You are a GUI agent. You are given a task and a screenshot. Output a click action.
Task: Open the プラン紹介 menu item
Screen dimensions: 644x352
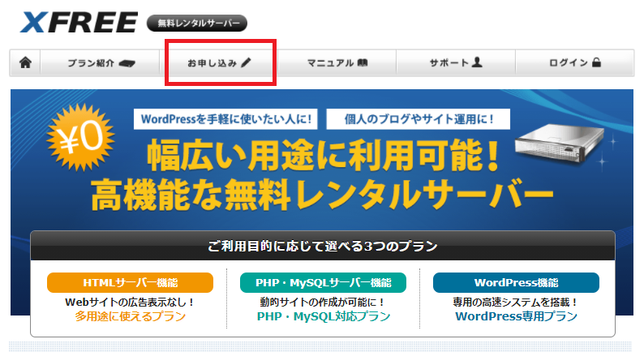pos(101,62)
